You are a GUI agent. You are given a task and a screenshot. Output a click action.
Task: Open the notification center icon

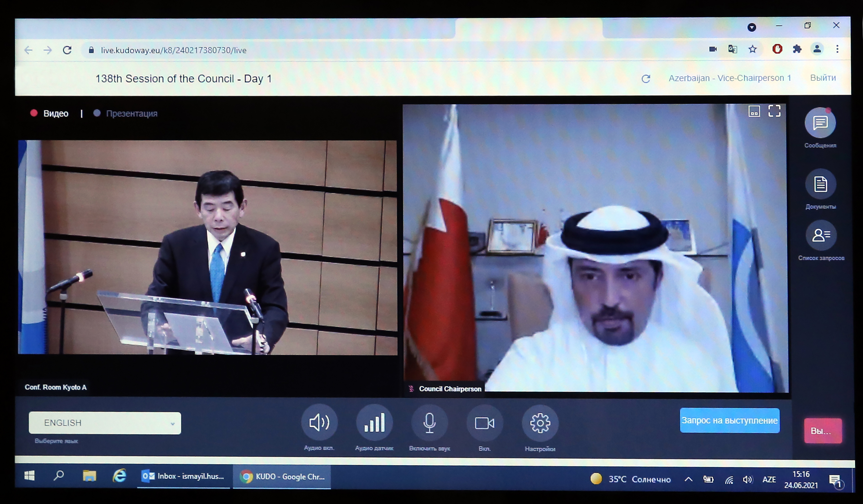(836, 481)
